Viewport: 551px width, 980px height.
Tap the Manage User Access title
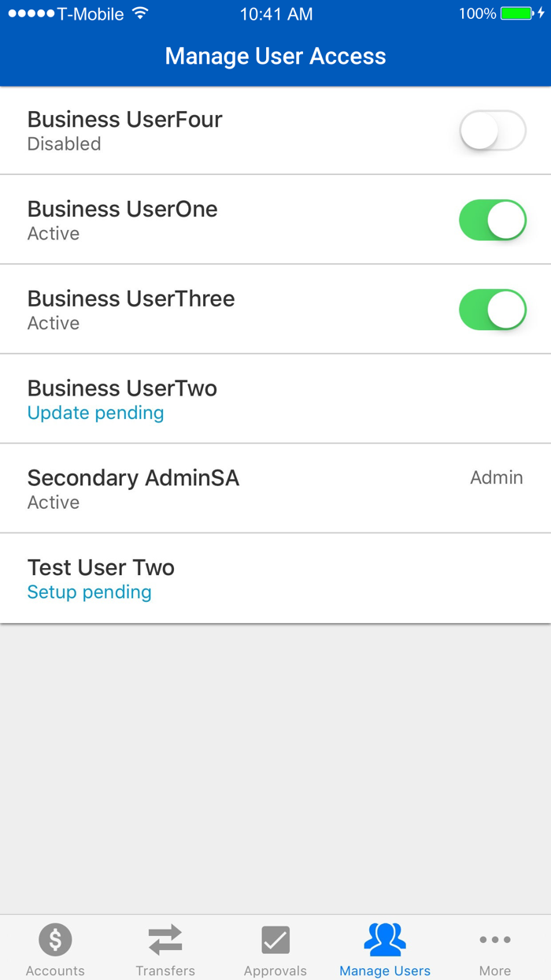point(275,56)
